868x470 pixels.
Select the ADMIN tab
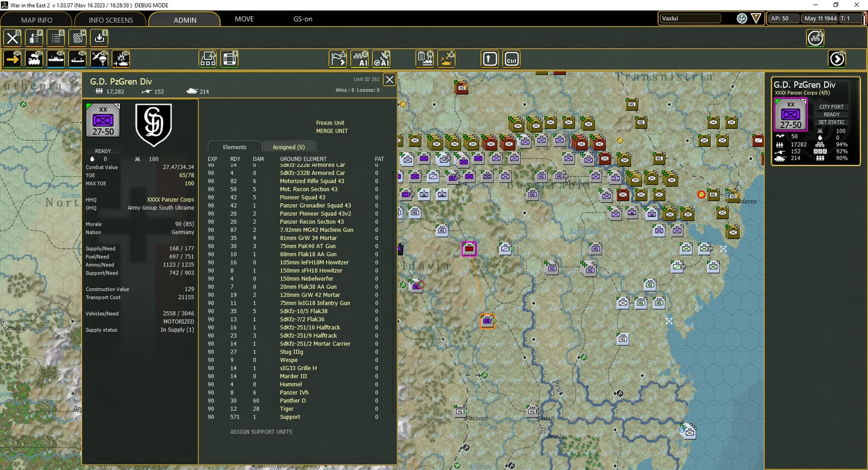coord(185,20)
